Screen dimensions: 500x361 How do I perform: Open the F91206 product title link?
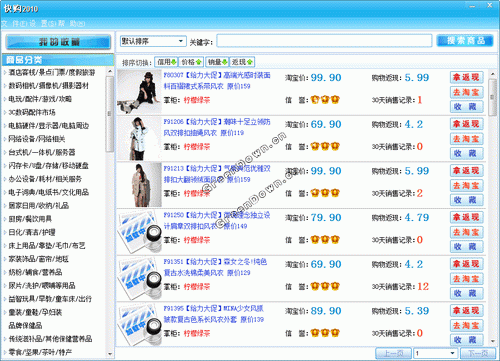(x=217, y=127)
